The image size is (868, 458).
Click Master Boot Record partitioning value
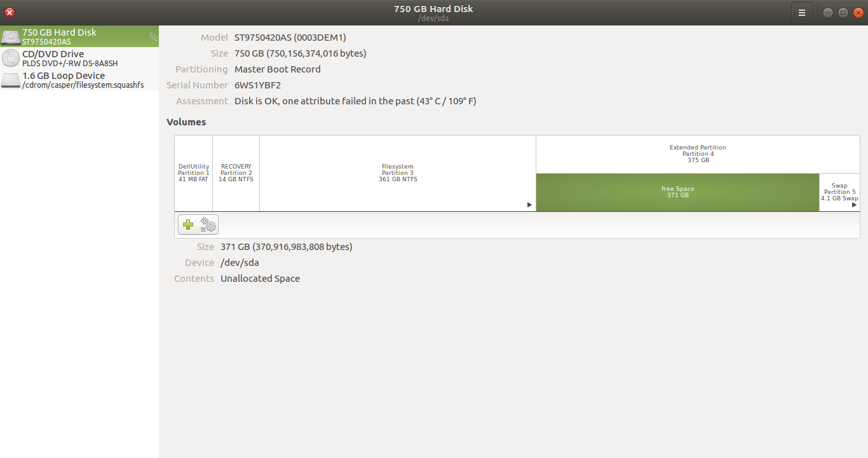point(278,69)
